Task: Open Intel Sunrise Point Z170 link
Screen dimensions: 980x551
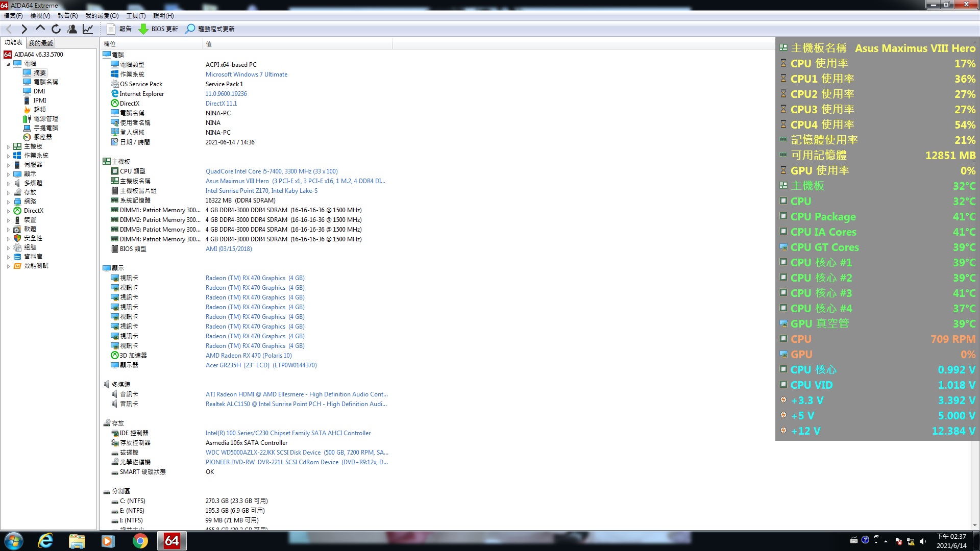Action: [261, 191]
